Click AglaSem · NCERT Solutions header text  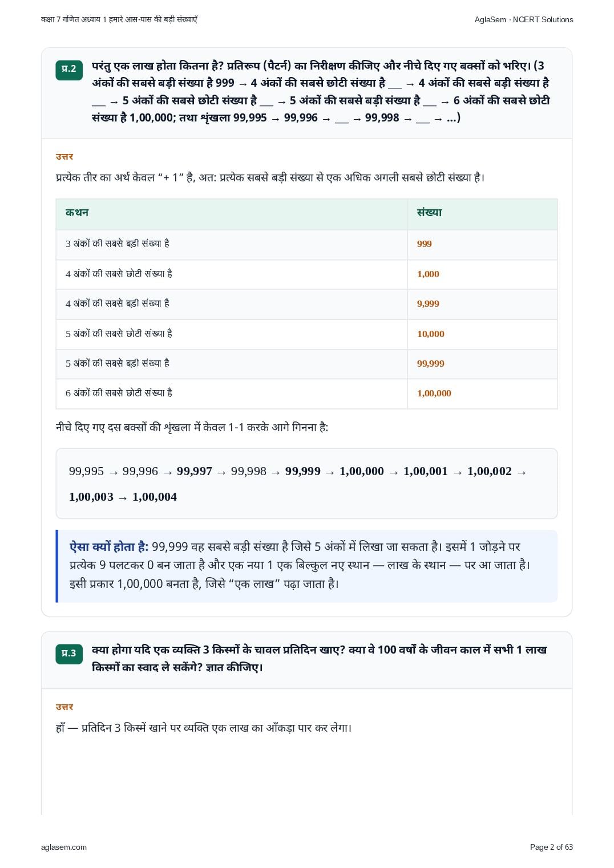coord(524,19)
